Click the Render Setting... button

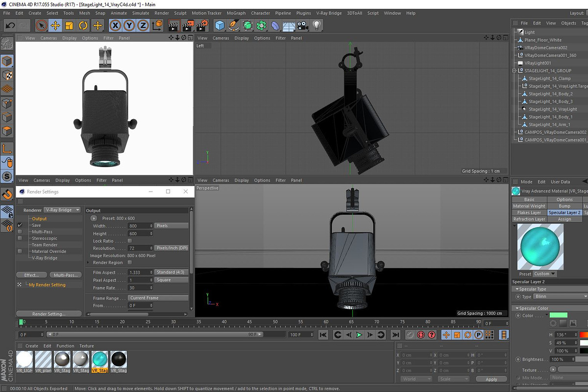(49, 314)
